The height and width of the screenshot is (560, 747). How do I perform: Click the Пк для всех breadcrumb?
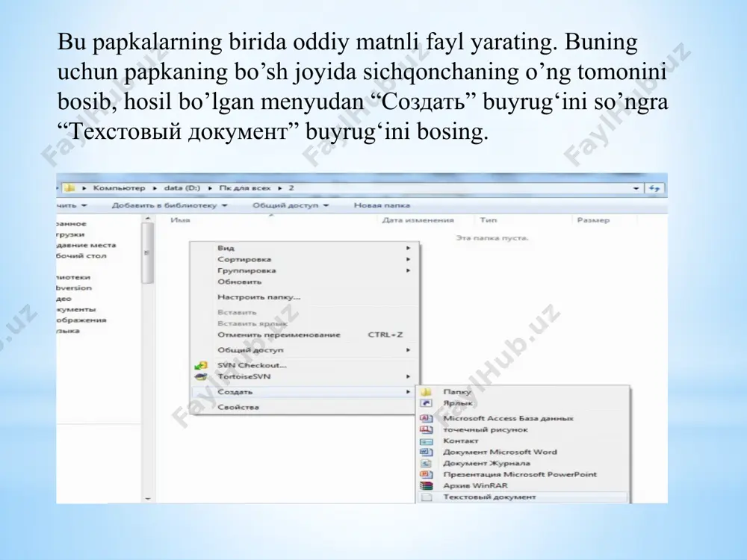coord(244,188)
